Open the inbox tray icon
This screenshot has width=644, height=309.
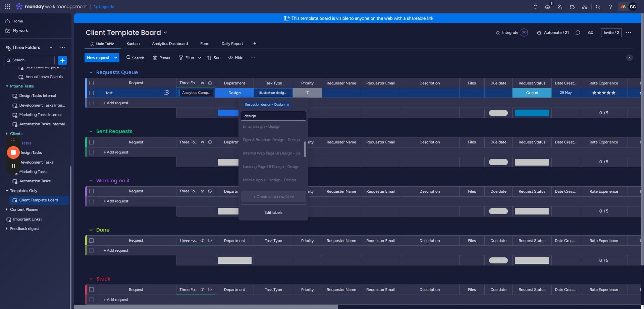[x=547, y=7]
